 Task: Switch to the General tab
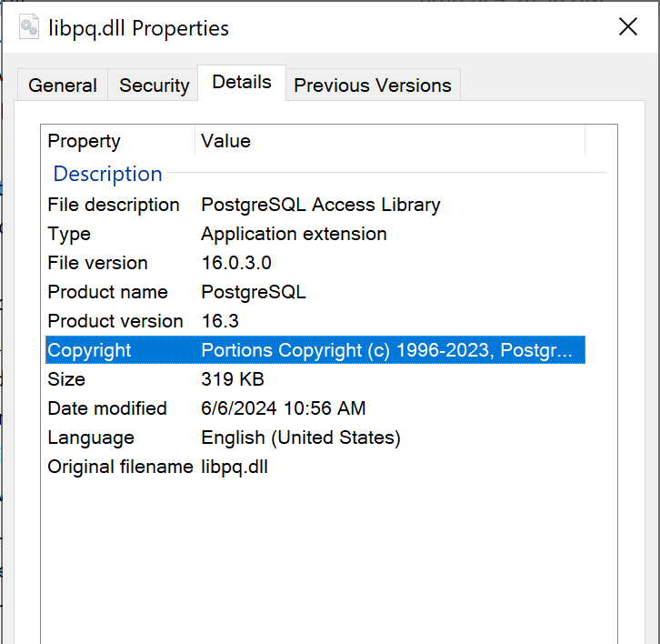[63, 86]
